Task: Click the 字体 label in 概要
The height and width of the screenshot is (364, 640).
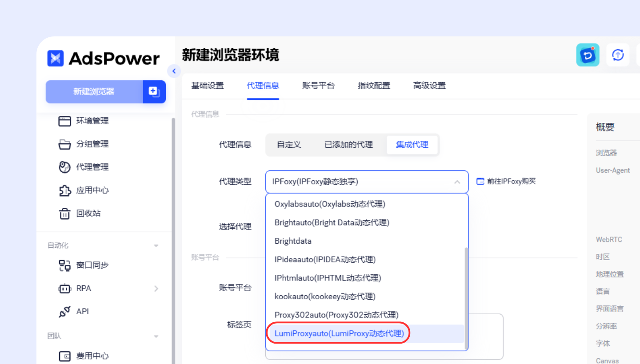Action: pyautogui.click(x=603, y=344)
